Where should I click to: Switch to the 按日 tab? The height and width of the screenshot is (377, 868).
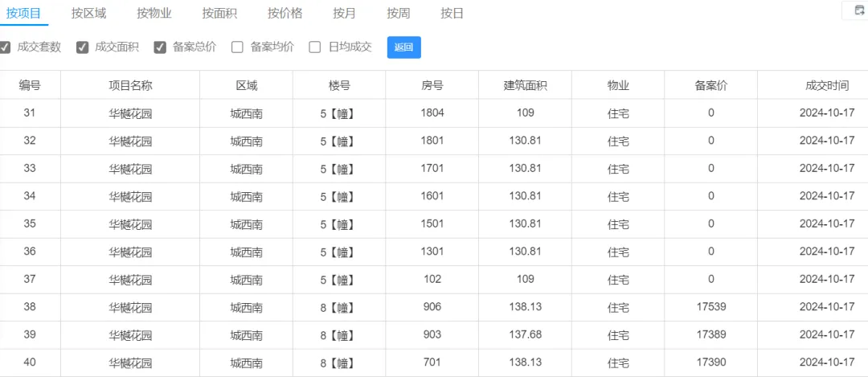tap(452, 14)
